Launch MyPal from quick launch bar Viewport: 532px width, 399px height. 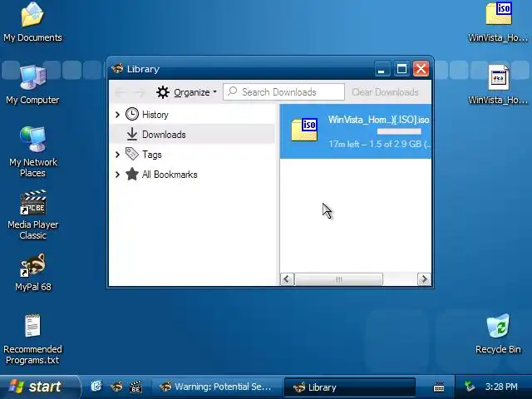[116, 387]
